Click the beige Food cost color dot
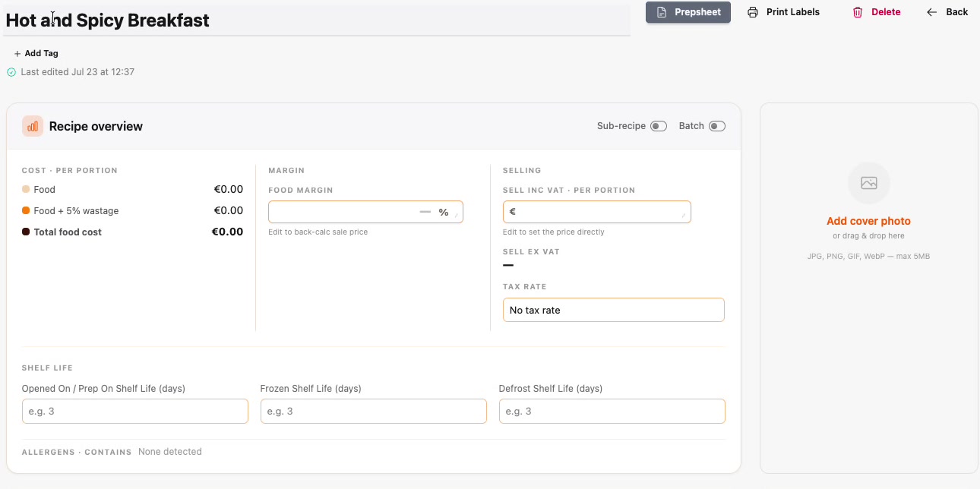 [26, 190]
